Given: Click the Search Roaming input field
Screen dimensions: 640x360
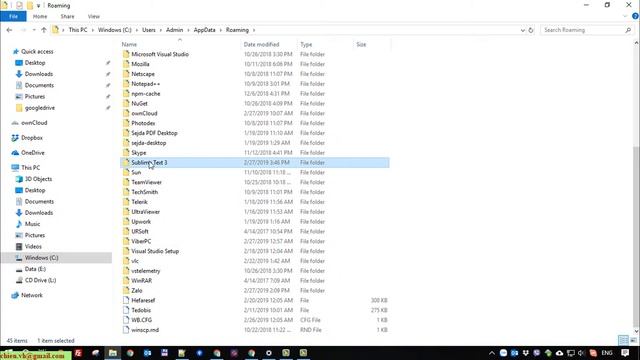Looking at the screenshot, I should pos(582,30).
